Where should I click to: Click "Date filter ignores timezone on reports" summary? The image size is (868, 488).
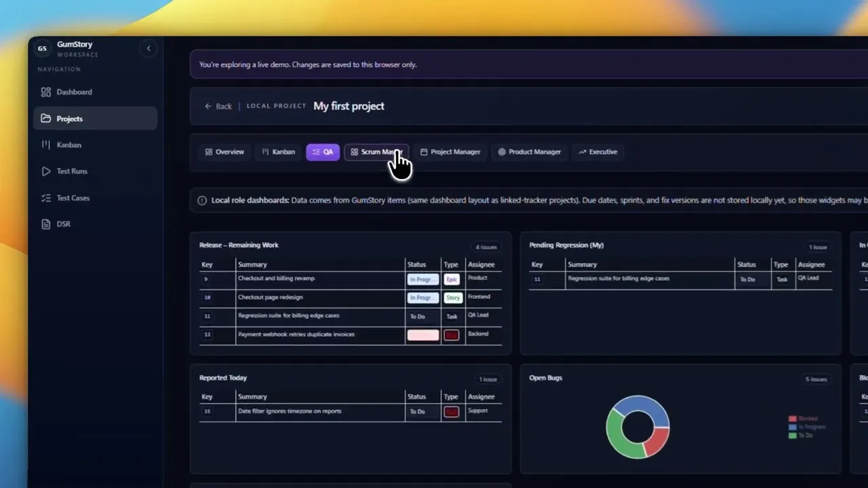click(290, 411)
